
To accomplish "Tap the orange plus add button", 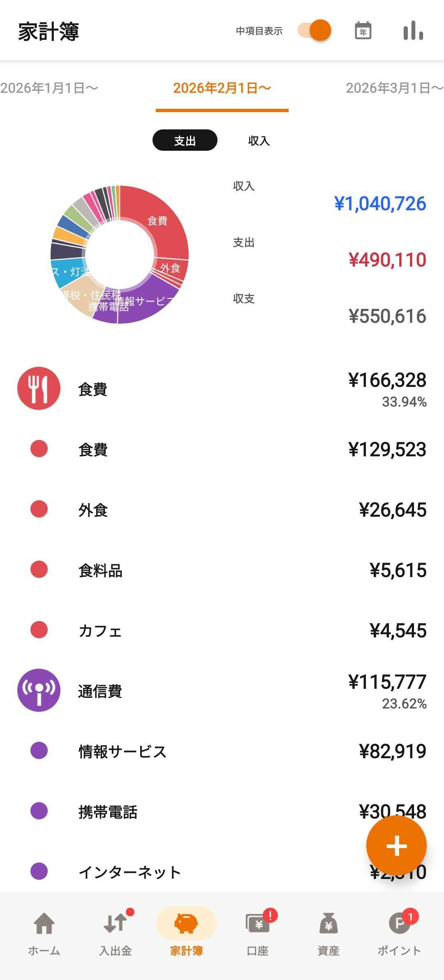I will pyautogui.click(x=396, y=846).
